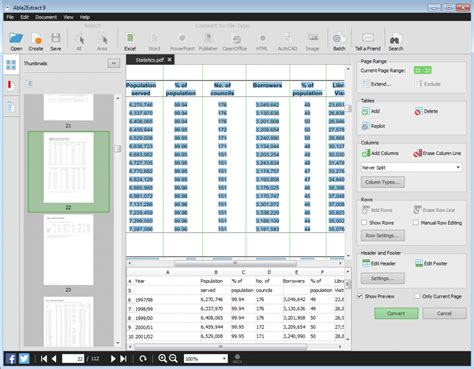Open Facebook page icon
474x369 pixels.
click(11, 359)
